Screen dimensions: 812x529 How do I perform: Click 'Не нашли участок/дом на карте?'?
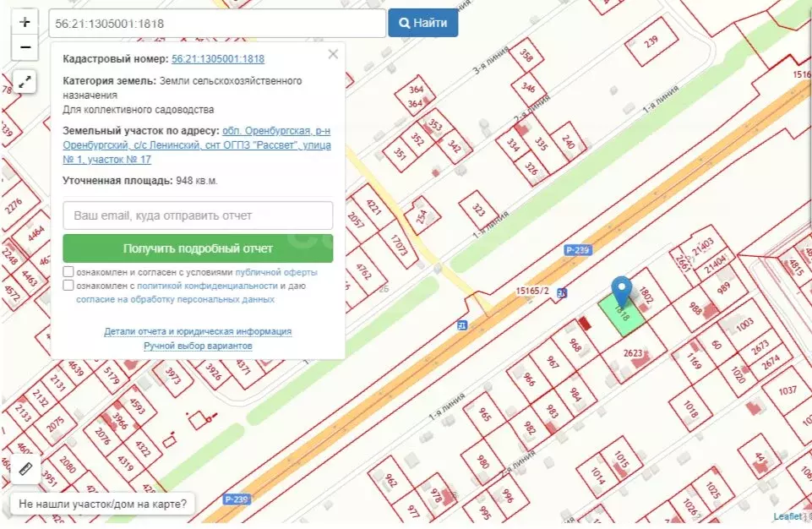point(102,504)
